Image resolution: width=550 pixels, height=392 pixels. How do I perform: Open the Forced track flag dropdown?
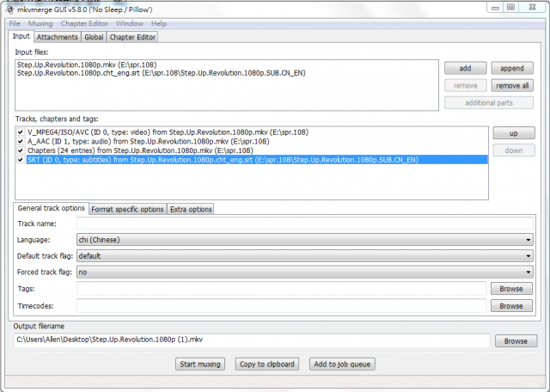tap(305, 272)
